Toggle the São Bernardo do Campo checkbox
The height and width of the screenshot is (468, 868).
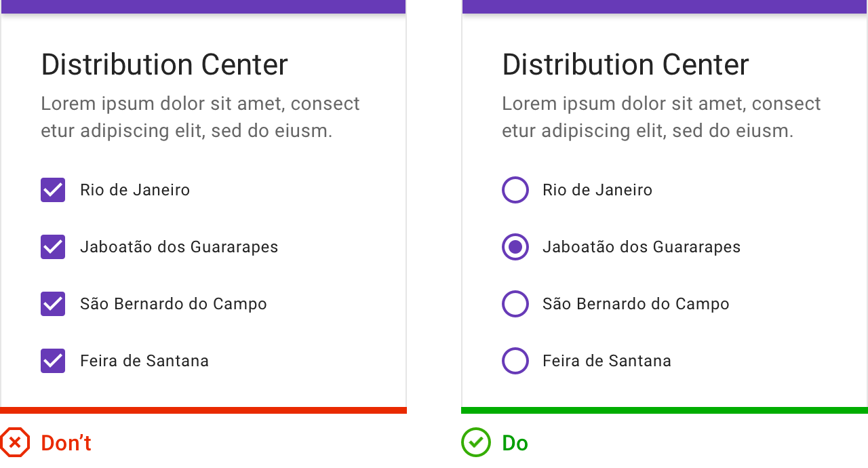point(53,304)
